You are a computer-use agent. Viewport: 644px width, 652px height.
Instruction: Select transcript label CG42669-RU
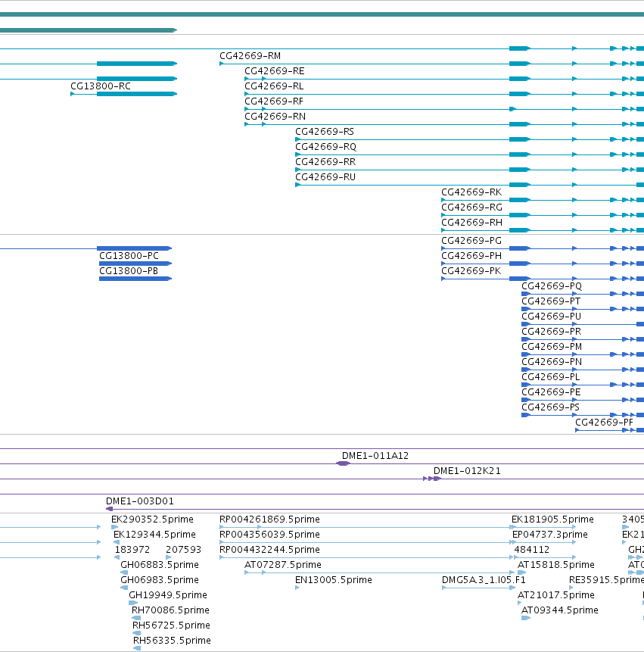(325, 177)
